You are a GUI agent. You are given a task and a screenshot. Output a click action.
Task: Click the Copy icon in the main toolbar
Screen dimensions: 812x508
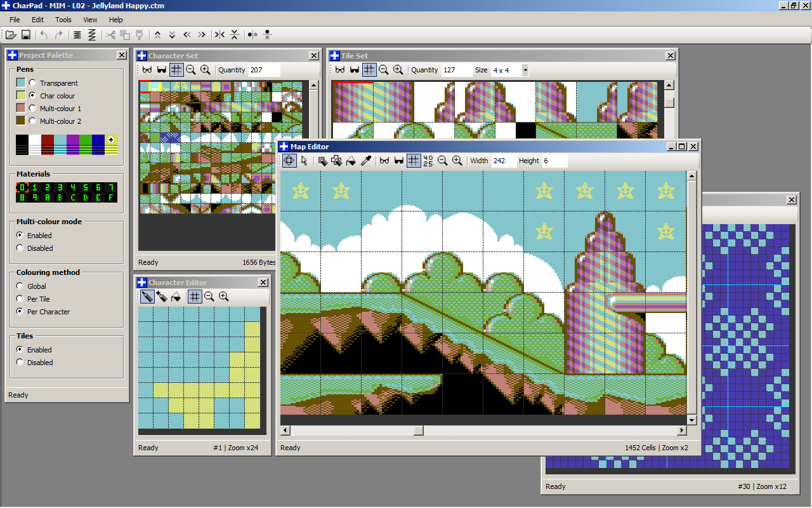[x=125, y=35]
